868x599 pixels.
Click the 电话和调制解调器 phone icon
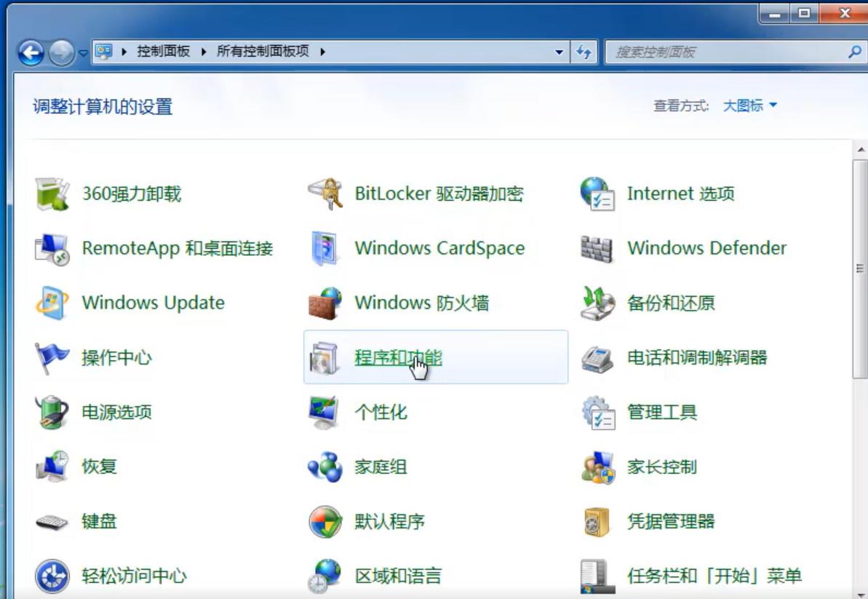[x=597, y=359]
